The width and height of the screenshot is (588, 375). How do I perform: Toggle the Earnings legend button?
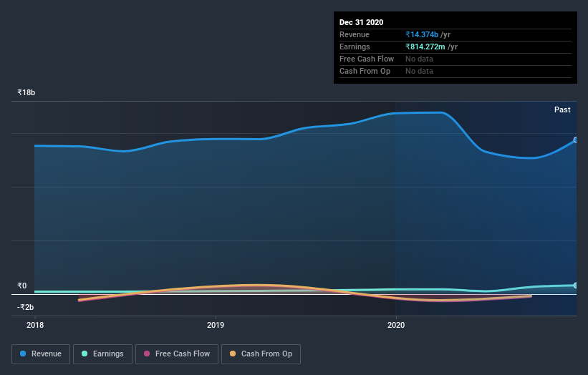click(102, 354)
